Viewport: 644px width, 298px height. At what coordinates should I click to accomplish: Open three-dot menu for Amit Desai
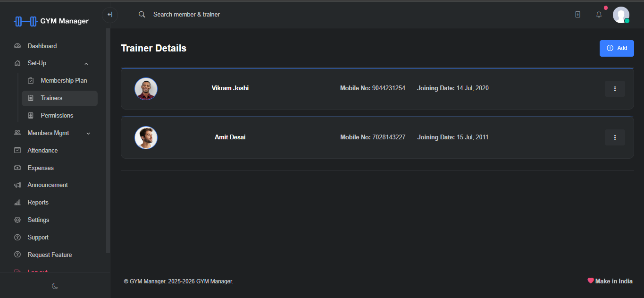click(x=615, y=137)
